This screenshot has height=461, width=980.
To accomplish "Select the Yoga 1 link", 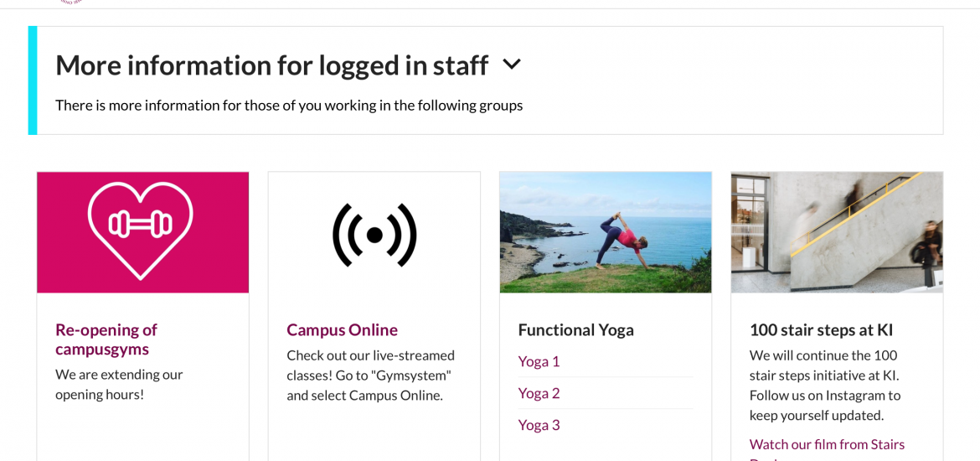I will [539, 361].
